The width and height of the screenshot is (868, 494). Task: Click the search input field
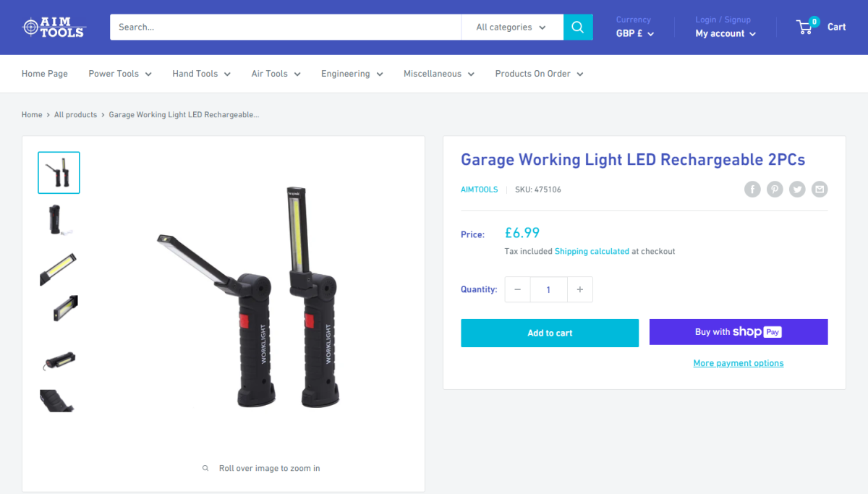[285, 27]
